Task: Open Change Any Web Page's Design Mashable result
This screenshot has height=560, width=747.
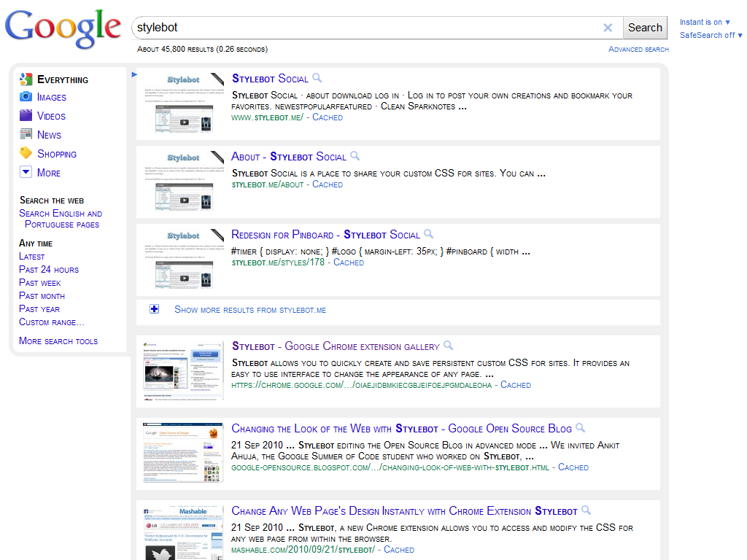Action: [404, 511]
